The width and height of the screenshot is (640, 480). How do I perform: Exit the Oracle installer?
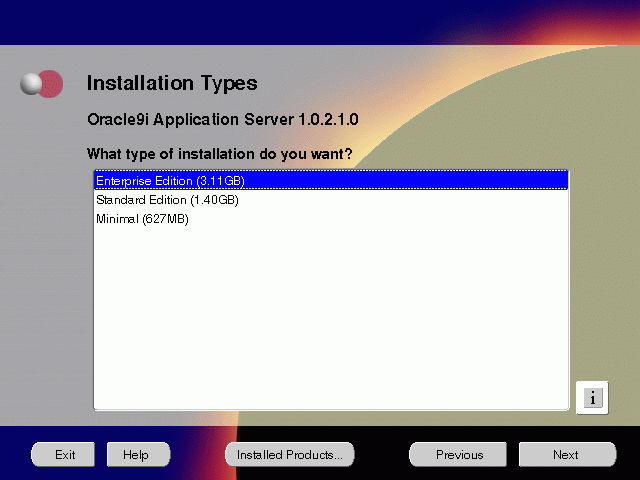(63, 454)
